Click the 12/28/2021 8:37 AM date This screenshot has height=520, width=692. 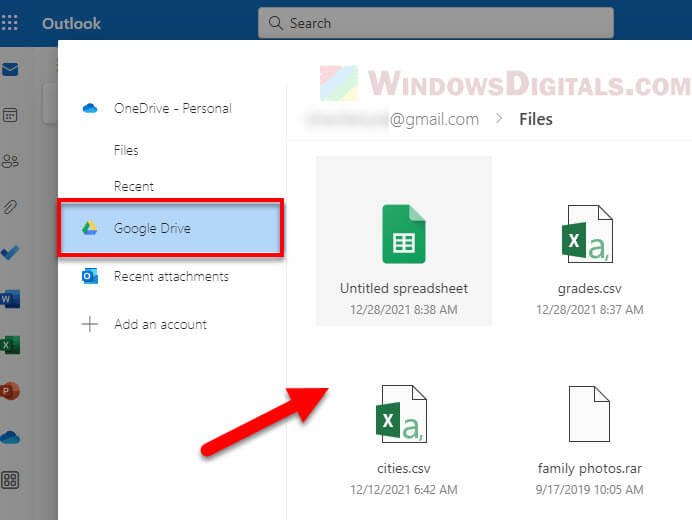590,310
